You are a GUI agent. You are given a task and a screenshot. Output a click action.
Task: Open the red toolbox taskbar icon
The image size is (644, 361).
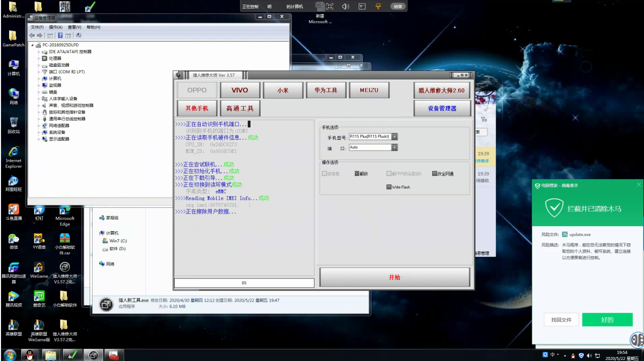(x=114, y=355)
